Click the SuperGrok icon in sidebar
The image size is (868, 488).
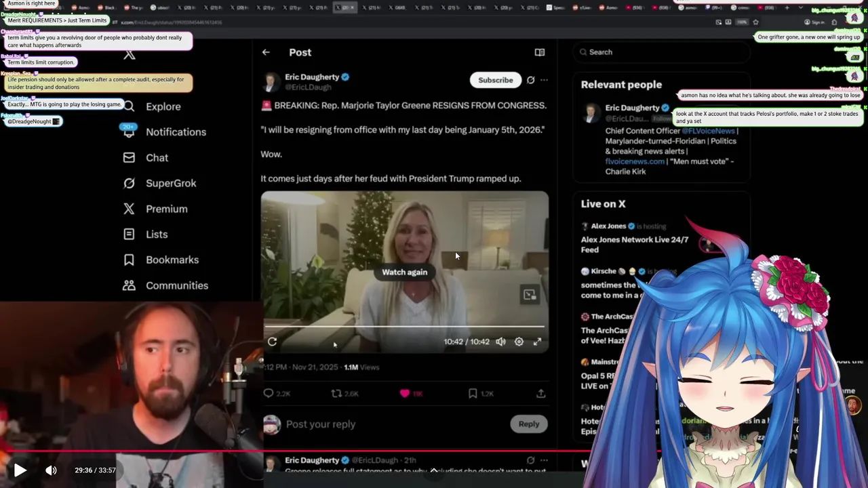click(x=129, y=184)
